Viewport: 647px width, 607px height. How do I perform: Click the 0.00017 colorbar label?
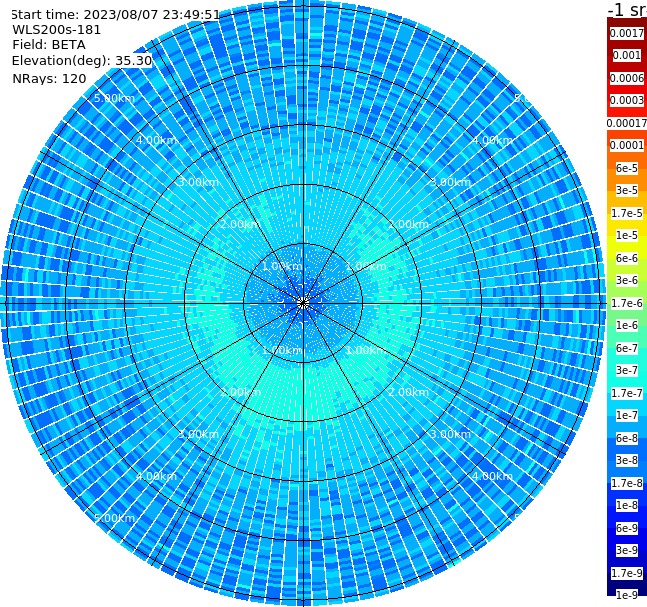click(x=627, y=123)
